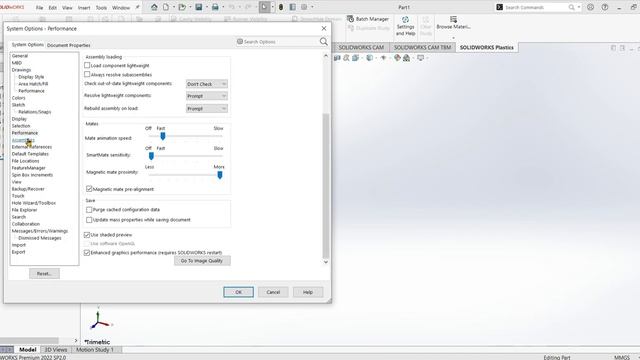Click the Open file folder icon
The height and width of the screenshot is (360, 640).
click(182, 7)
